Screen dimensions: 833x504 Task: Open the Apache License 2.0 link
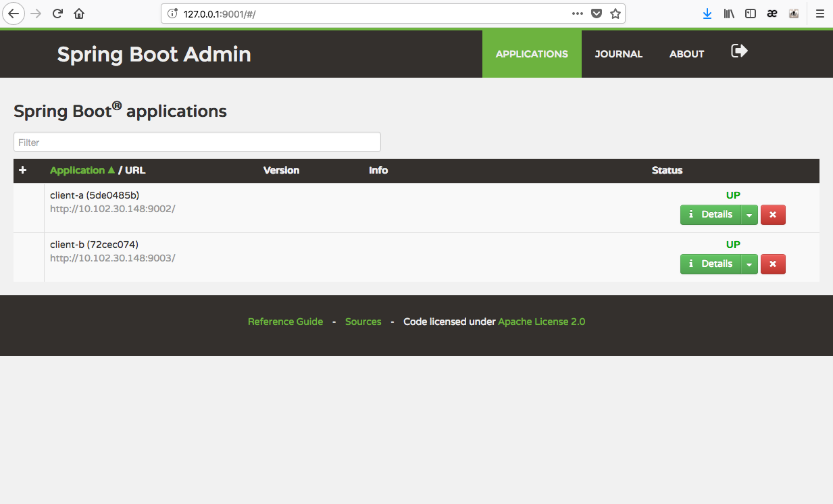(x=542, y=322)
